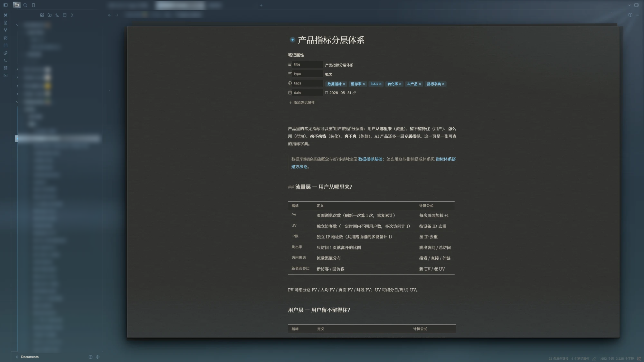
Task: Open quick switcher ribbon icon
Action: pyautogui.click(x=5, y=23)
